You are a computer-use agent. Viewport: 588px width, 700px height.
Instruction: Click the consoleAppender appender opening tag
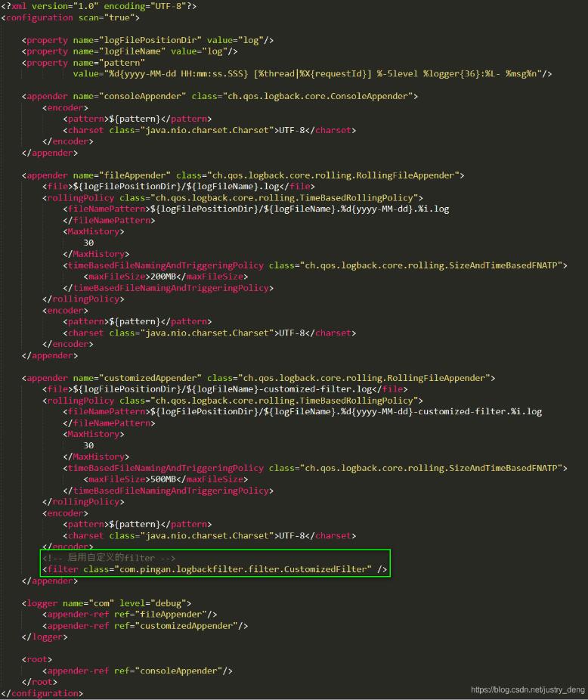220,96
